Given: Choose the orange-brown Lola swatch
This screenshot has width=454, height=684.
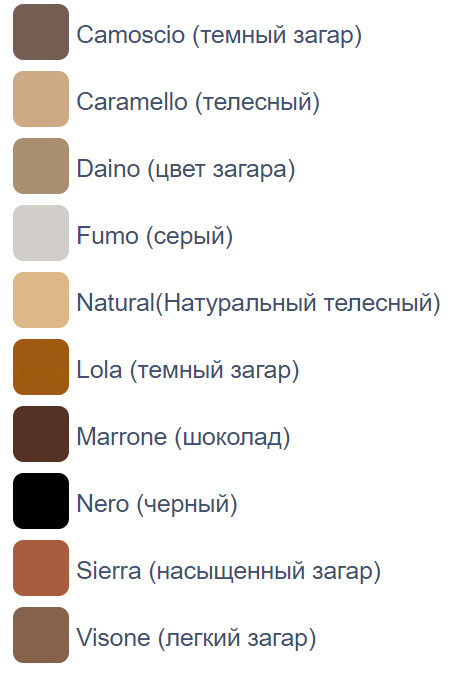Looking at the screenshot, I should point(41,367).
